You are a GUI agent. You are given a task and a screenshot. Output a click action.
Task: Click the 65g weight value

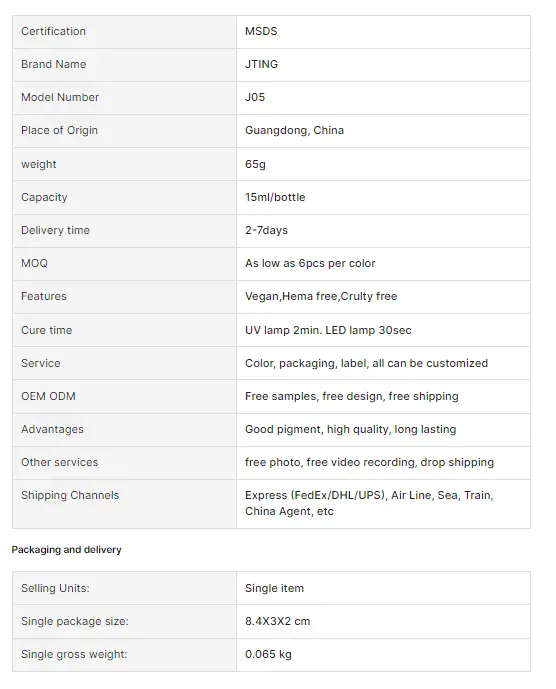pos(255,164)
